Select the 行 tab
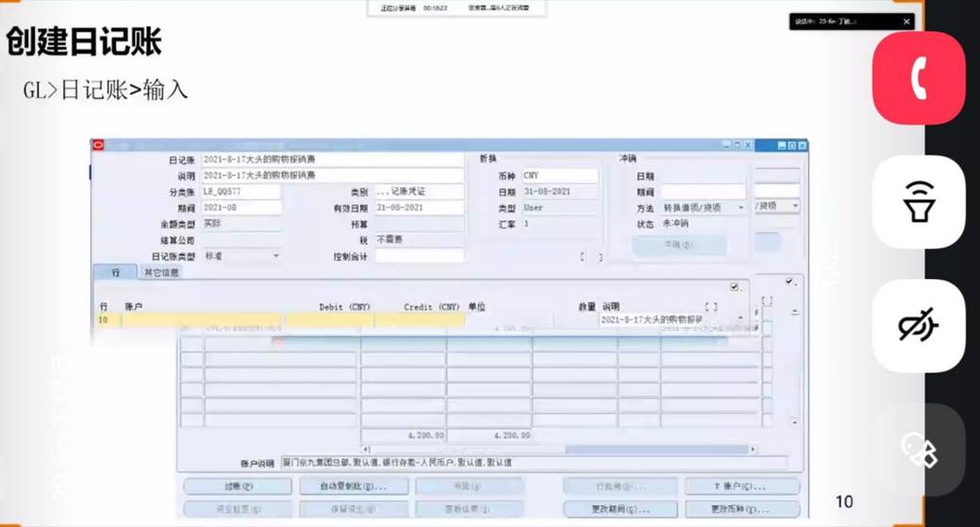 tap(115, 272)
